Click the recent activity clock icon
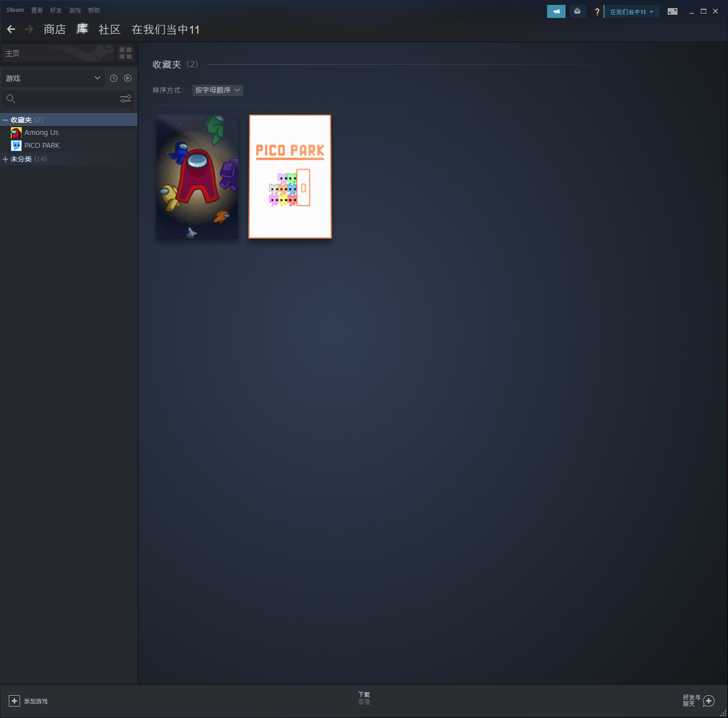 [114, 78]
